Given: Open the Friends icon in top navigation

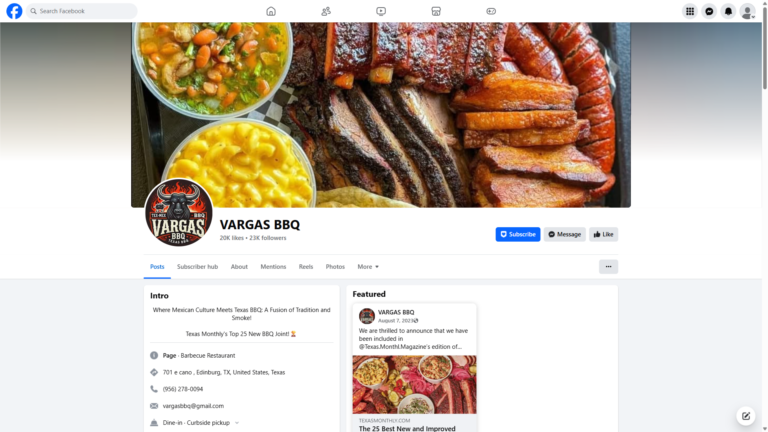Looking at the screenshot, I should point(326,11).
